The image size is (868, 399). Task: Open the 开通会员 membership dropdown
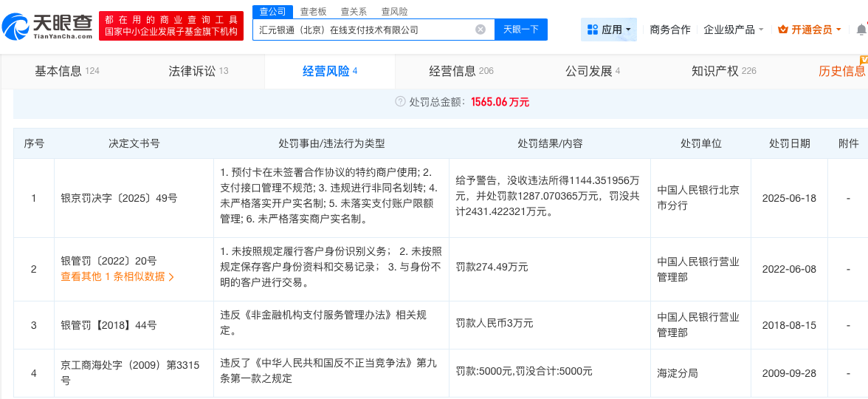[810, 30]
